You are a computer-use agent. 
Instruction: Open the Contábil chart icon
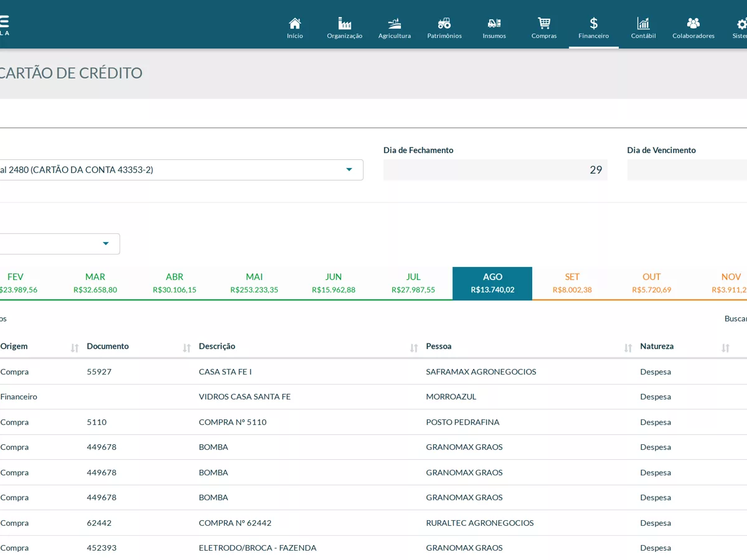click(x=644, y=24)
